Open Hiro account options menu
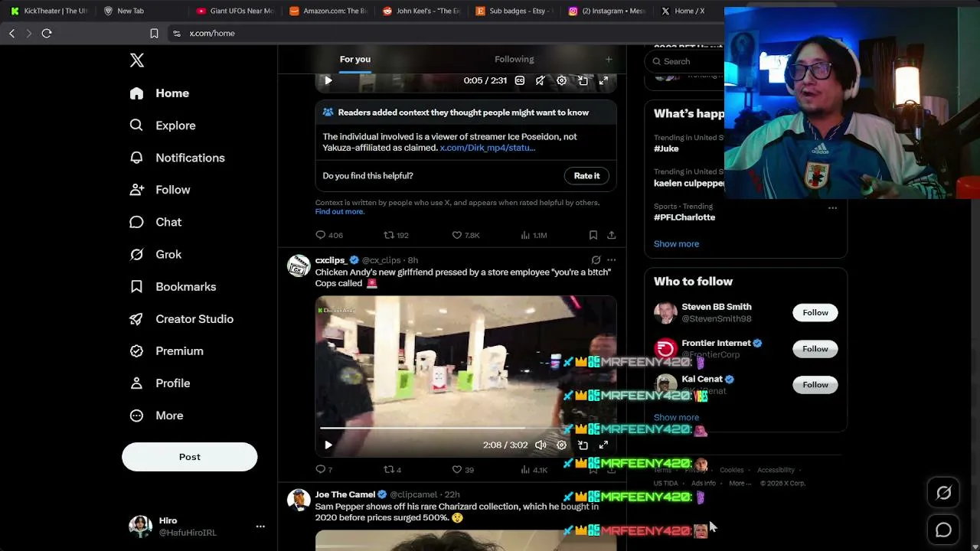 pyautogui.click(x=260, y=527)
